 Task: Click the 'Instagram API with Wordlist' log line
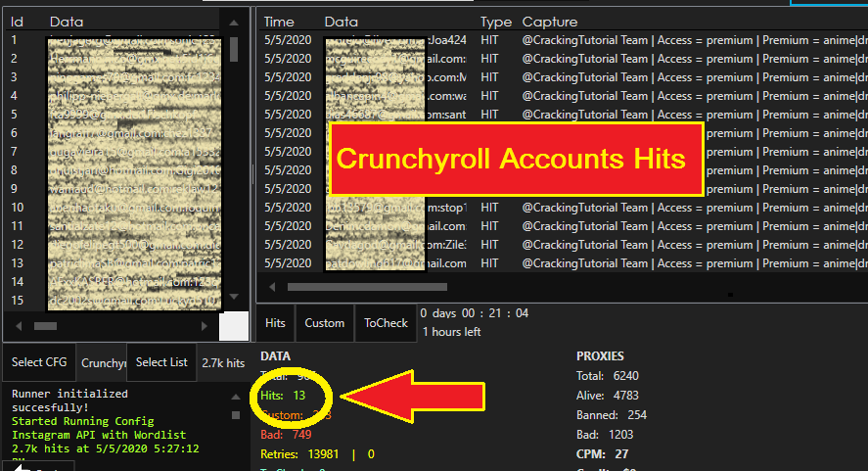tap(99, 435)
